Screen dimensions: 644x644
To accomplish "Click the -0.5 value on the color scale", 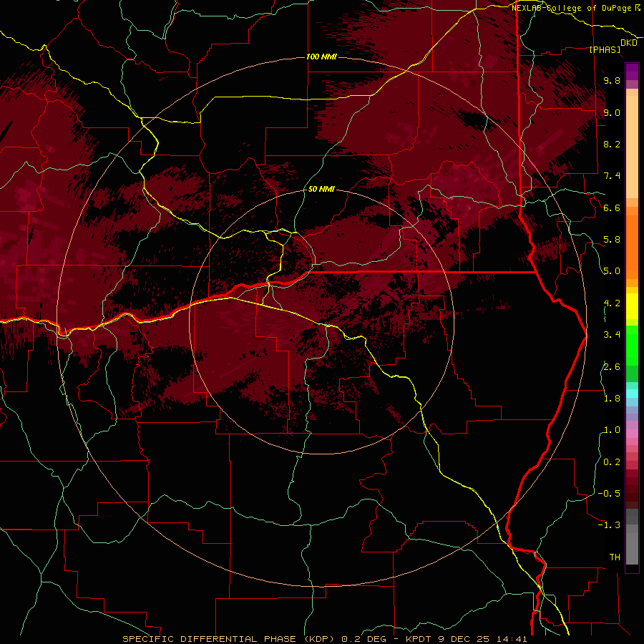I will click(609, 494).
